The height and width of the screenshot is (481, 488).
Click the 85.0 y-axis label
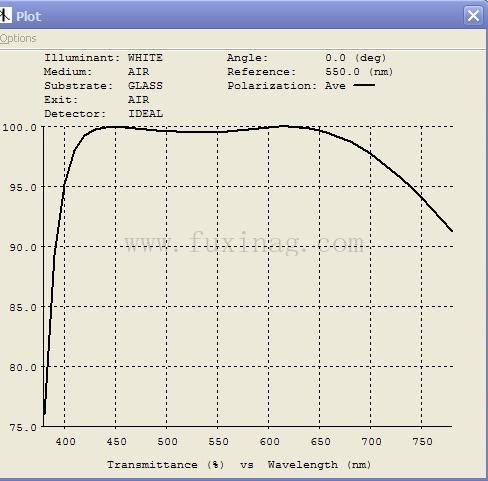pos(23,308)
